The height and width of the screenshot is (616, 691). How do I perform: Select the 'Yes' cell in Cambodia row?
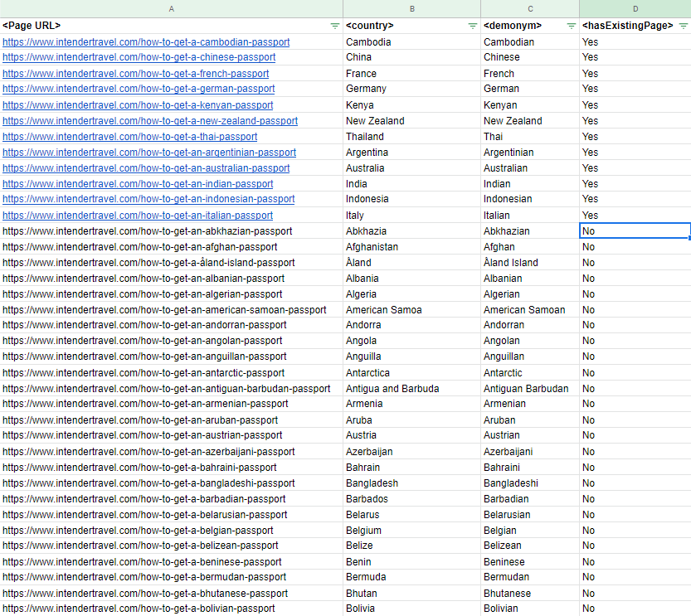(635, 42)
